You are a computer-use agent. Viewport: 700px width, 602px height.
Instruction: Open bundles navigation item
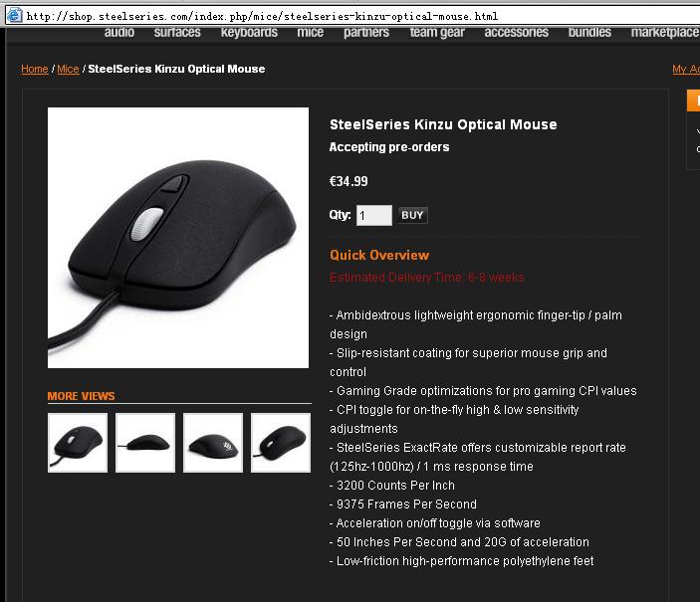pos(589,33)
